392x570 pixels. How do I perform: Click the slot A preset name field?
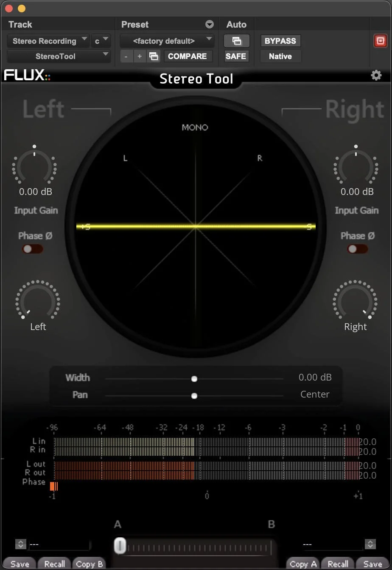tap(59, 544)
